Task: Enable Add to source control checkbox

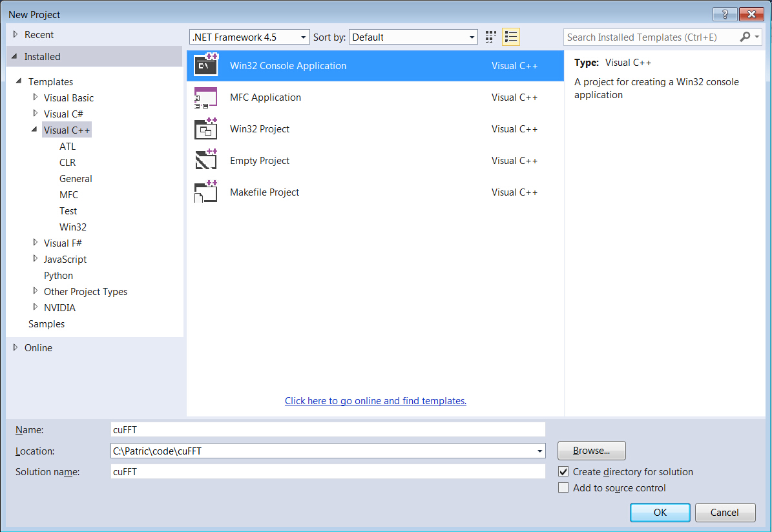Action: tap(563, 487)
